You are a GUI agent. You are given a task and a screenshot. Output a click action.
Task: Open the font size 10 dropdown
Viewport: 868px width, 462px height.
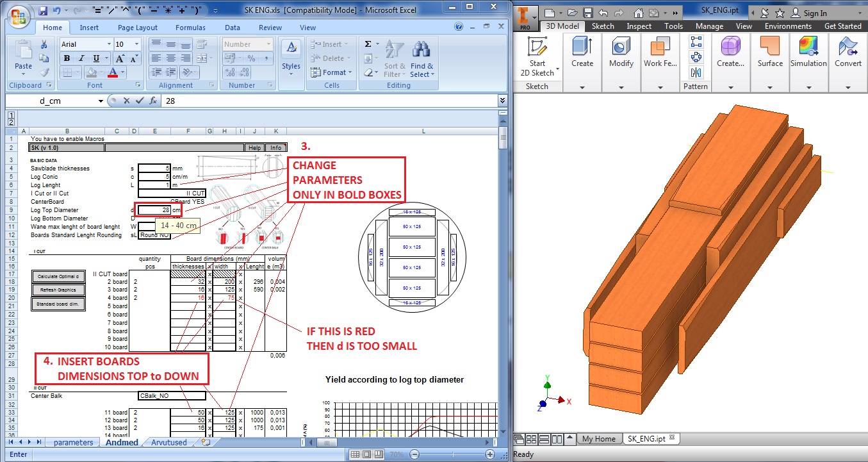tap(136, 44)
